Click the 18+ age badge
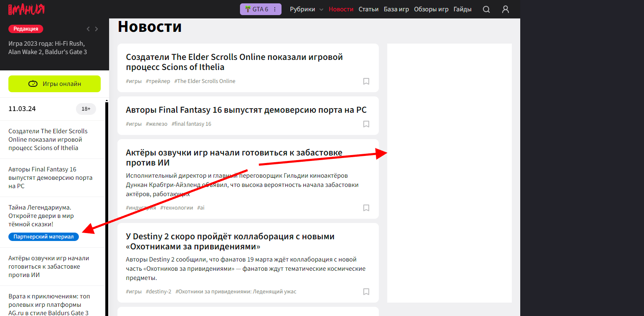 pyautogui.click(x=86, y=109)
